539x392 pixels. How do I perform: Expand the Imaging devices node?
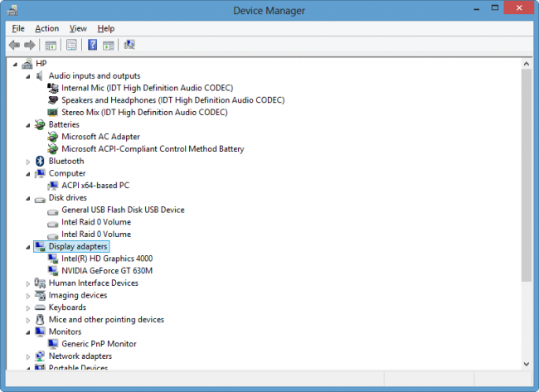[28, 296]
